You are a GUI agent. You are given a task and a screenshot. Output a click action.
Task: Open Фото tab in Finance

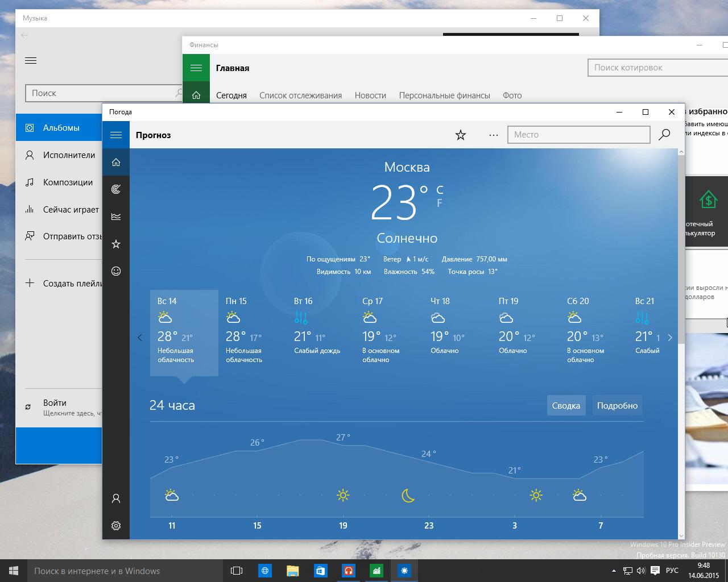click(512, 95)
